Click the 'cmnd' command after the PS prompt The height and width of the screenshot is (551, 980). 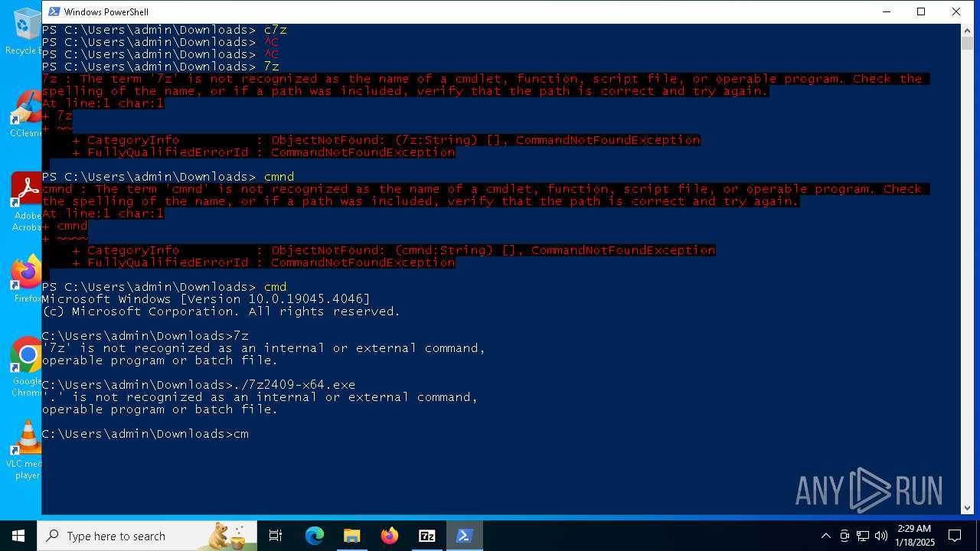(x=279, y=177)
